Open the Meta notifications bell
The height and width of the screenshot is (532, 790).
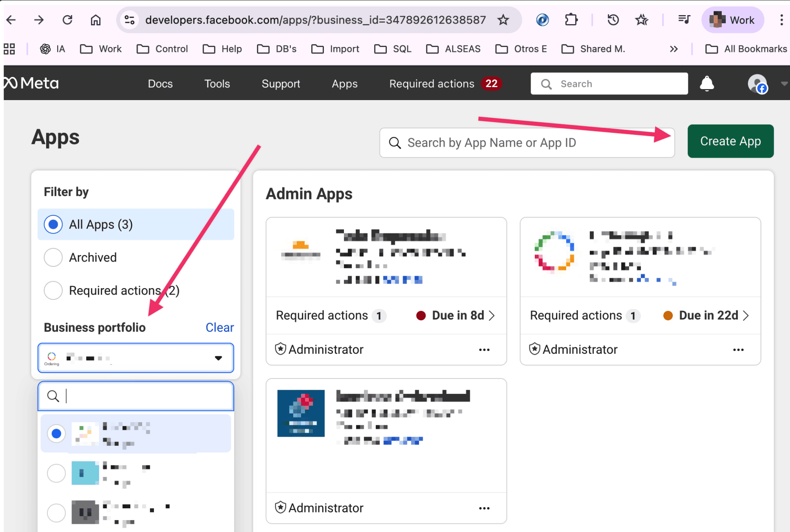(707, 83)
